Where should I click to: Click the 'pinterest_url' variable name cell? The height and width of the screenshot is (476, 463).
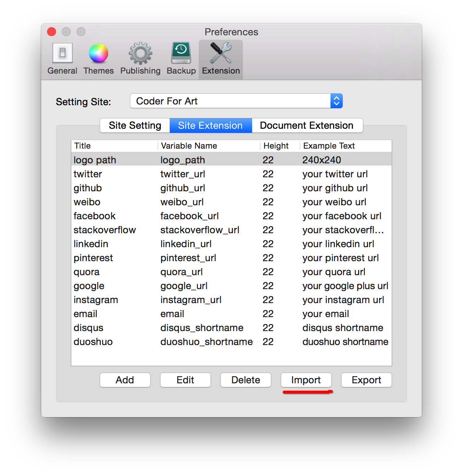point(188,258)
